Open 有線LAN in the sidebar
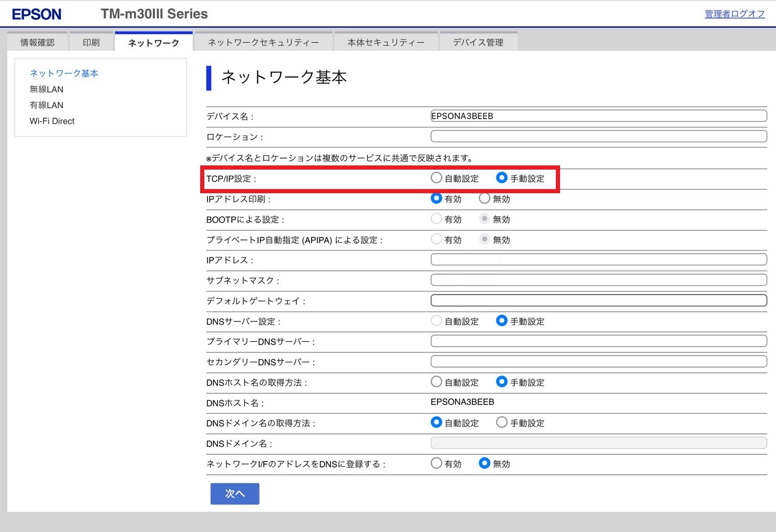Screen dimensions: 776x532 pos(46,105)
